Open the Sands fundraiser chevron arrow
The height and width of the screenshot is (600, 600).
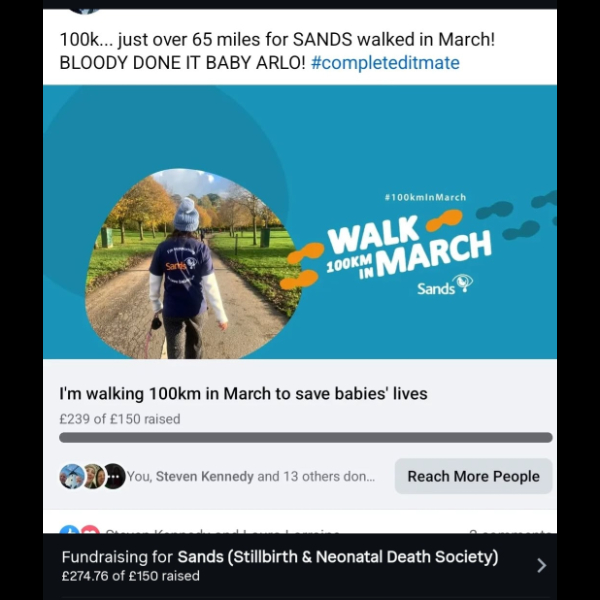coord(541,565)
